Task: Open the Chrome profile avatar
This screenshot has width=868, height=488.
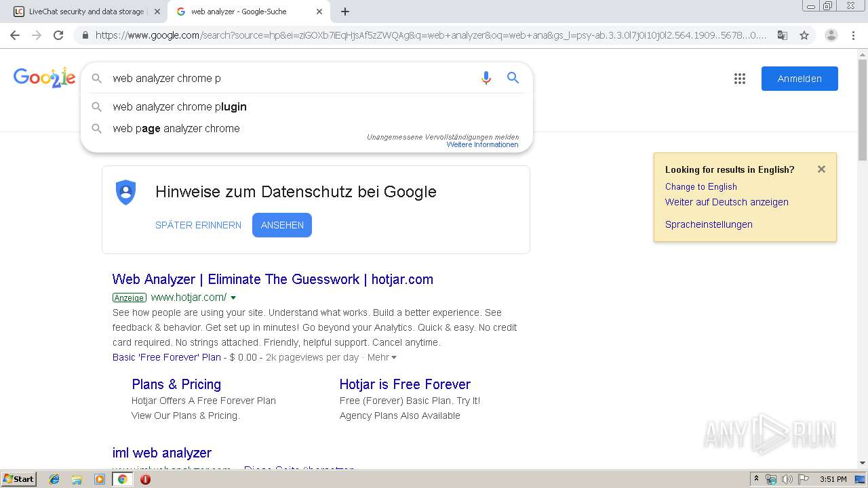Action: pos(831,35)
